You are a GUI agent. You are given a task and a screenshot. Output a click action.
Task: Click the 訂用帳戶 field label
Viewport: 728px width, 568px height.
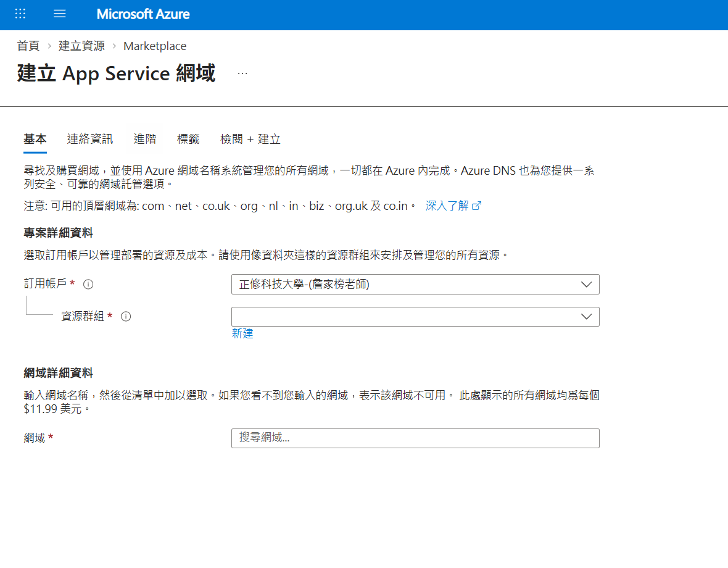[46, 284]
